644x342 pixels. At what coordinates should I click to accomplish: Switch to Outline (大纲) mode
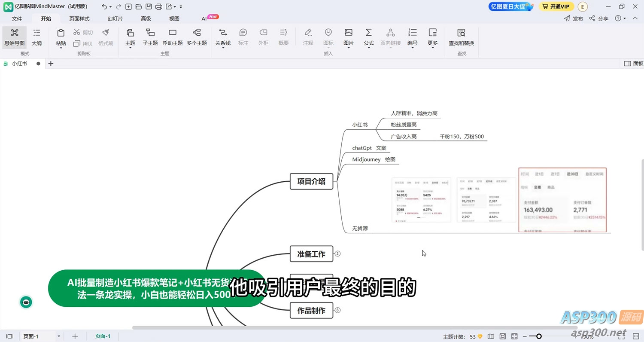click(x=37, y=37)
